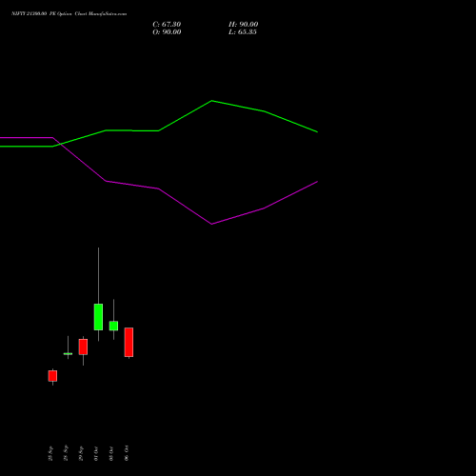
Task: Click the lowest trough of the purple line
Action: tap(212, 224)
